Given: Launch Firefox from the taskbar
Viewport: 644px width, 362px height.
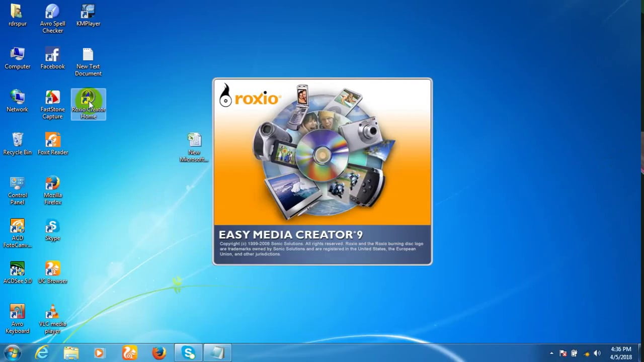Looking at the screenshot, I should tap(158, 353).
